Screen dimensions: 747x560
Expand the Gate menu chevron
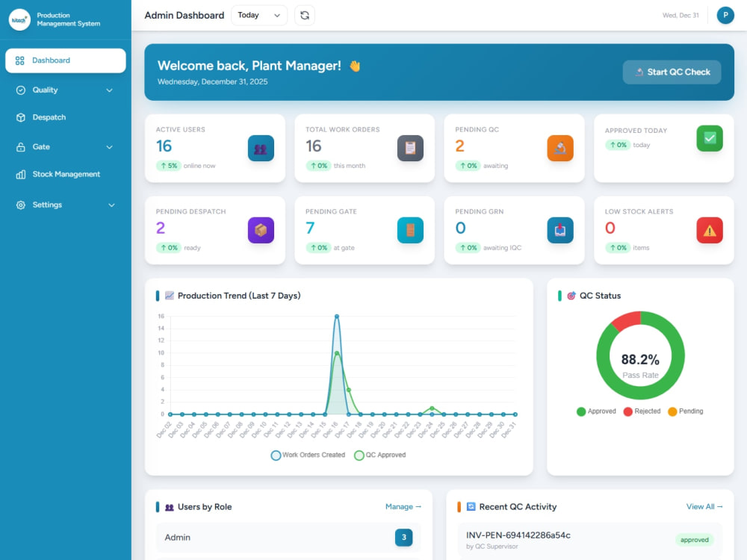[x=110, y=147]
